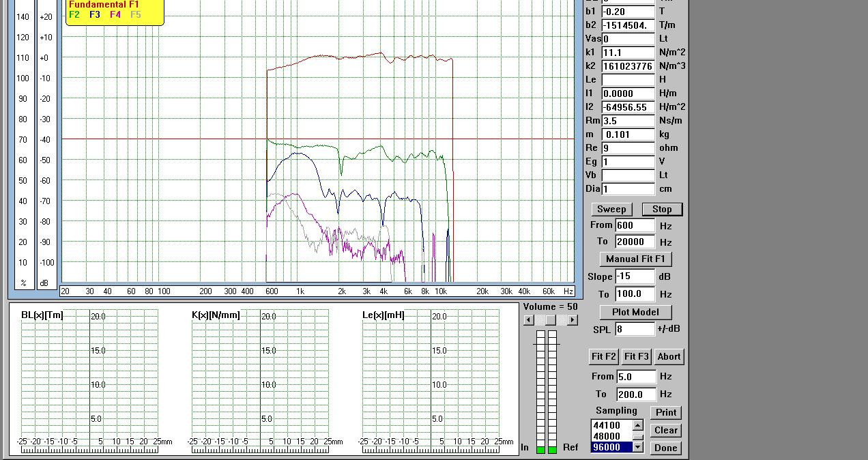Click the Le input field

click(x=628, y=80)
